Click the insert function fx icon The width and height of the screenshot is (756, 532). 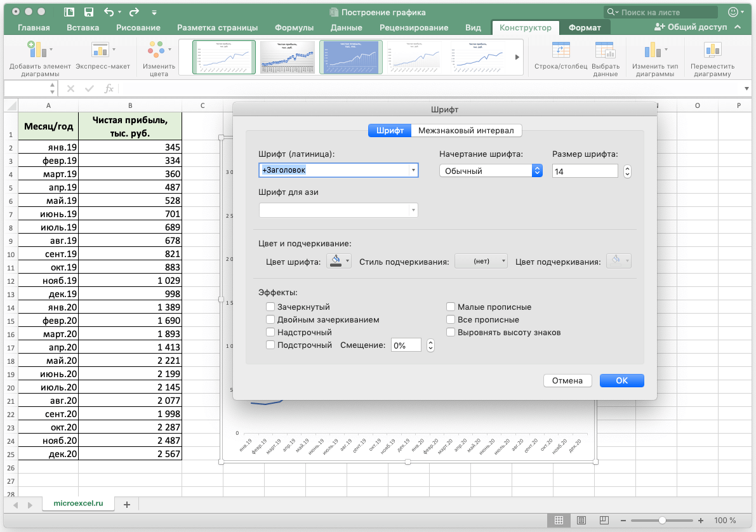(109, 89)
